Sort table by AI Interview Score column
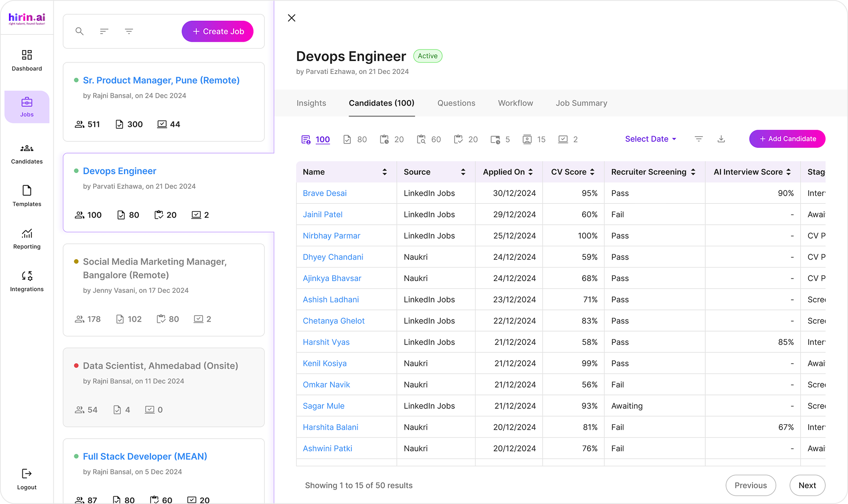848x504 pixels. 788,172
